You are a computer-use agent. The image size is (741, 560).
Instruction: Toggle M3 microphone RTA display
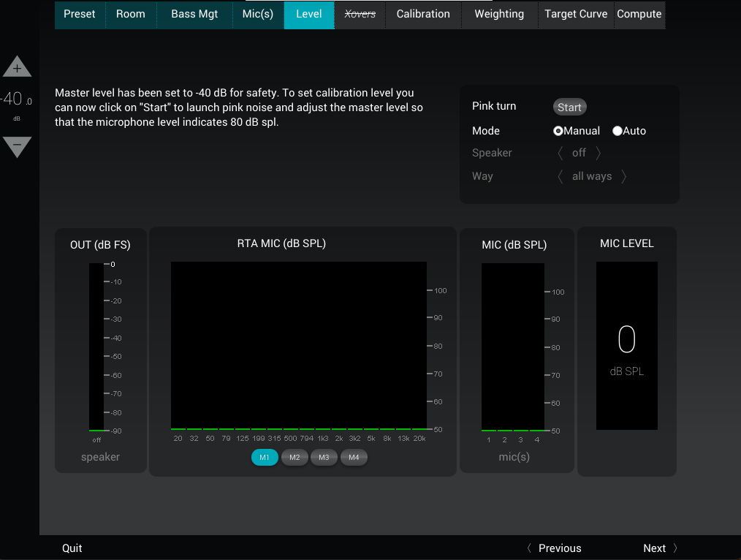(x=324, y=458)
